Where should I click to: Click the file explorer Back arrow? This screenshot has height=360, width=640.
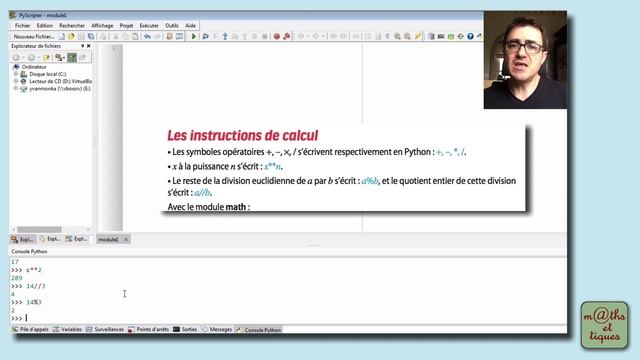tap(16, 58)
